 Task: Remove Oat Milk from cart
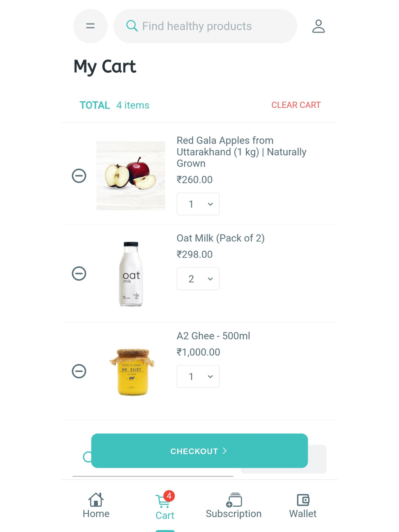coord(79,274)
